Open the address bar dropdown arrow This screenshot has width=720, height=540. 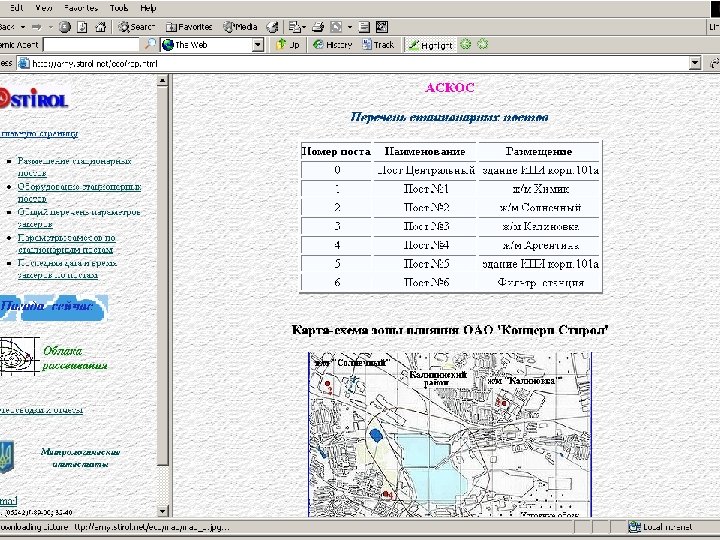pos(695,63)
